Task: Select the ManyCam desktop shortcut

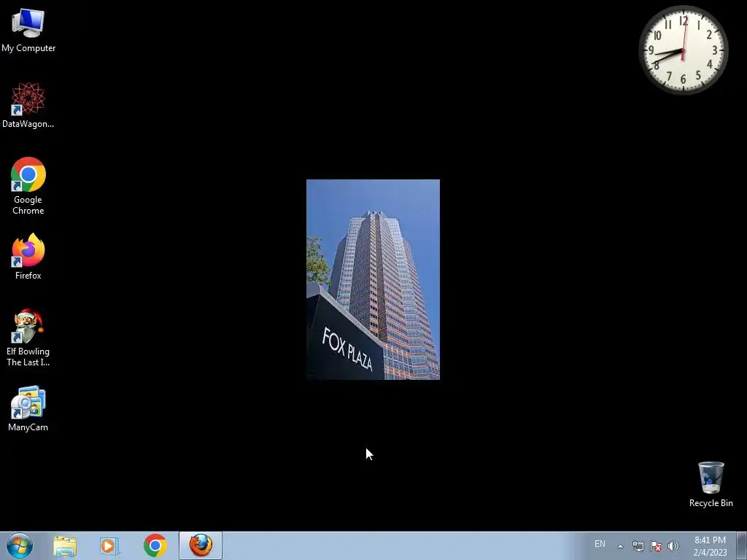Action: pos(28,408)
